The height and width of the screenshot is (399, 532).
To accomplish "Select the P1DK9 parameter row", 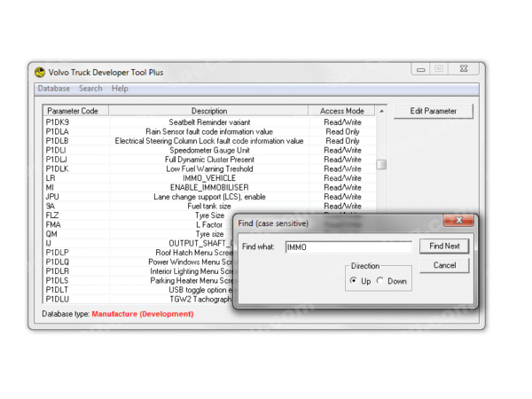I will [x=209, y=122].
